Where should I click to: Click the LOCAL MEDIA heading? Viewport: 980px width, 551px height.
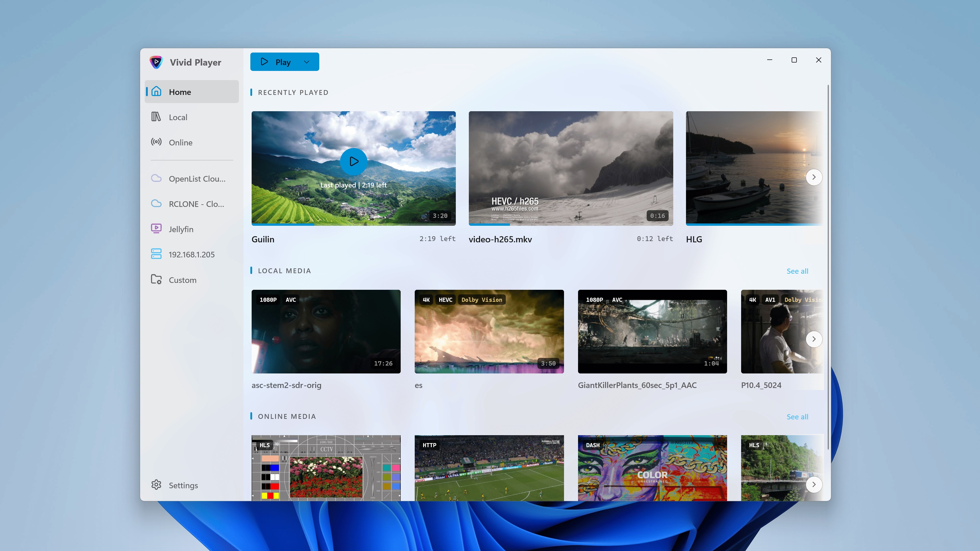pyautogui.click(x=284, y=271)
